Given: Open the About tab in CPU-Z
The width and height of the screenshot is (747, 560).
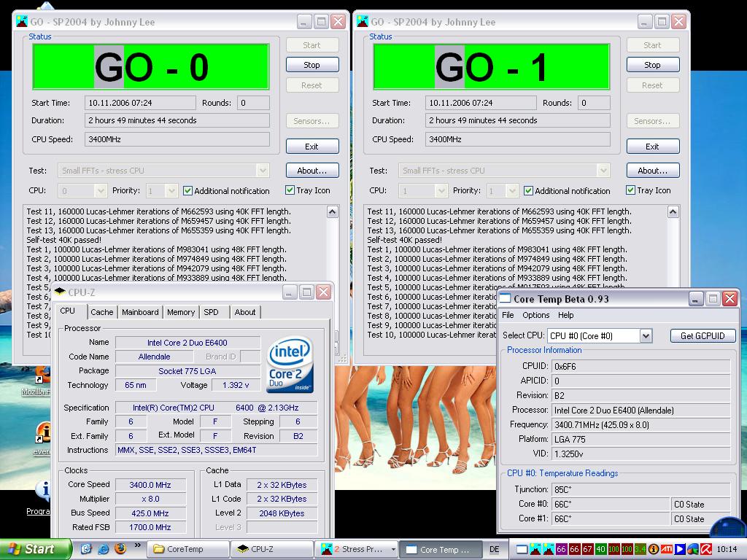Looking at the screenshot, I should pos(245,312).
